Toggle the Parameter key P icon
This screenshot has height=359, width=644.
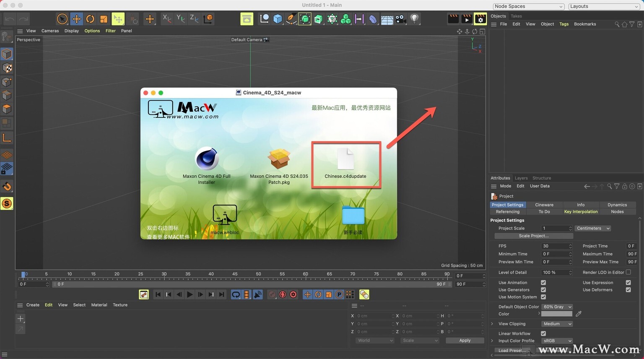[x=339, y=294]
